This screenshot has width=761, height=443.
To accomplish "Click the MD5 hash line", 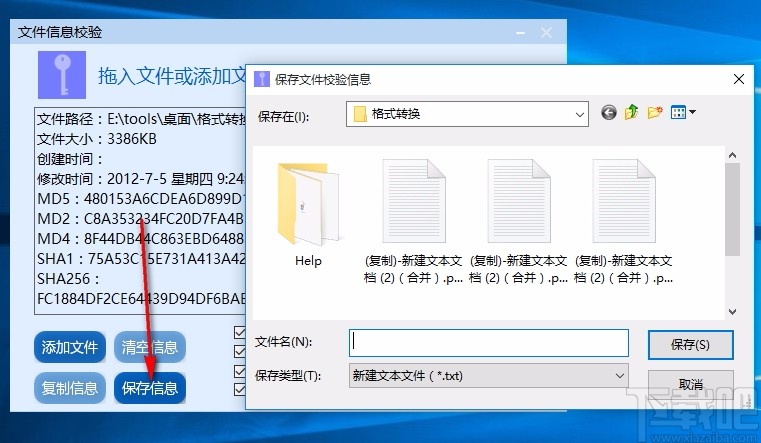I will 141,199.
